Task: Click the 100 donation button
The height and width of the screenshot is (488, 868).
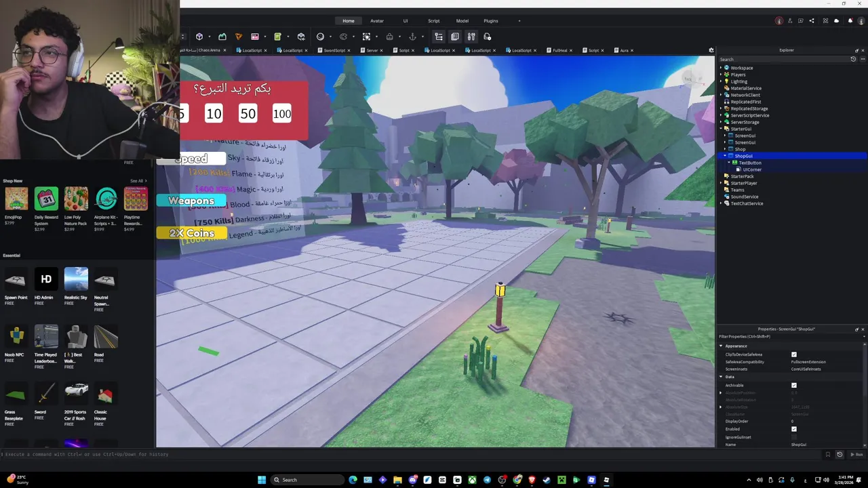Action: pyautogui.click(x=282, y=114)
